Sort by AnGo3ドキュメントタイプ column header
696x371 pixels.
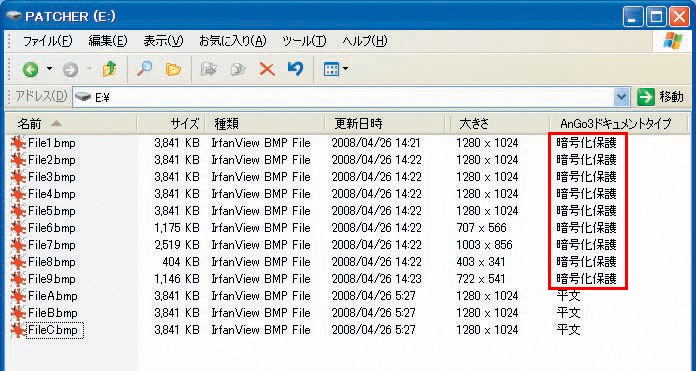coord(619,123)
